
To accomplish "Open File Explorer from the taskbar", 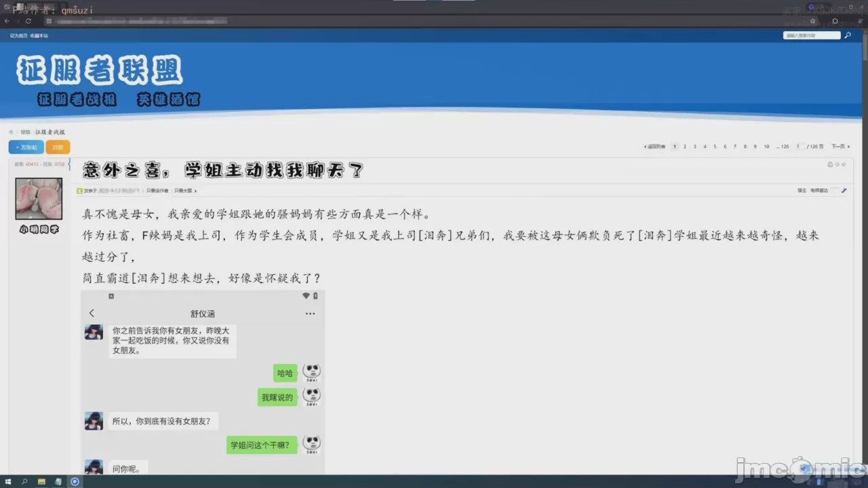I will [x=41, y=482].
